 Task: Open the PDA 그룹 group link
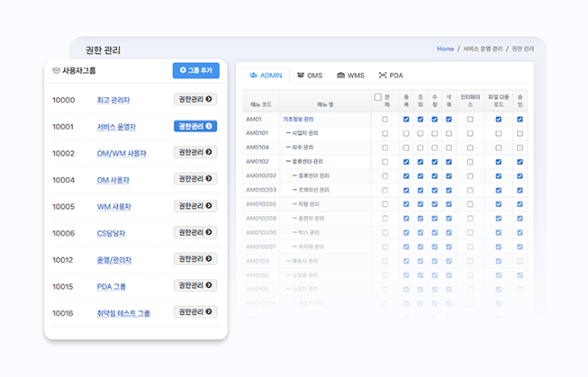point(112,287)
